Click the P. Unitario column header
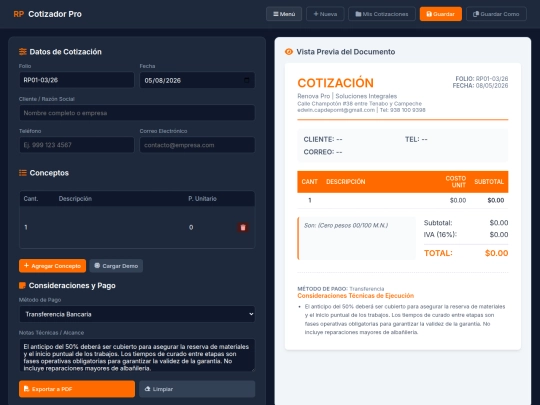The width and height of the screenshot is (540, 405). click(202, 199)
